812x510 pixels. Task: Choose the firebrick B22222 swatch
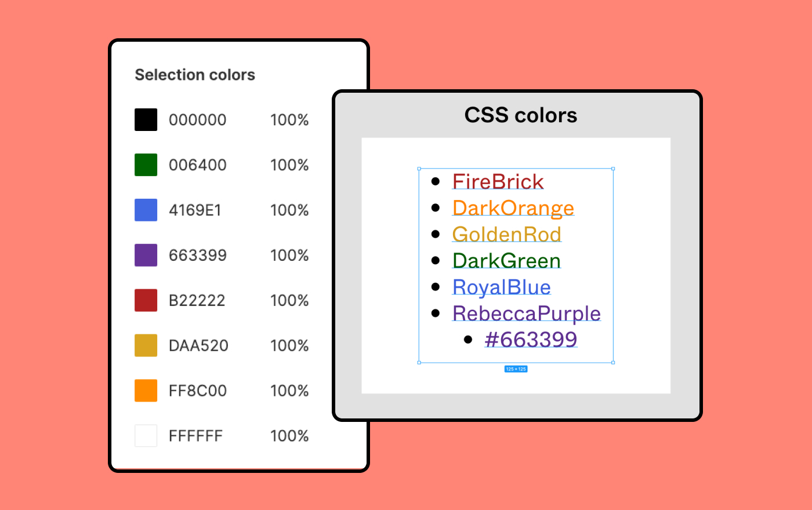tap(146, 300)
